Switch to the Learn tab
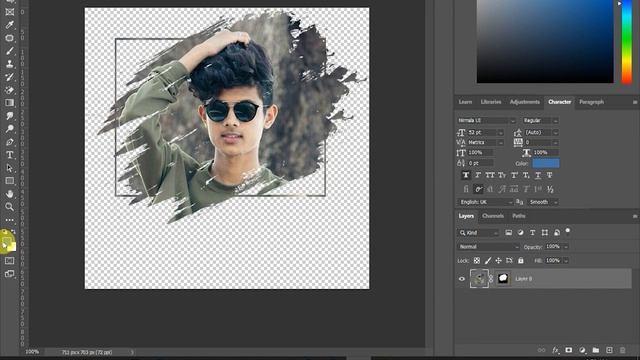640x360 pixels. (x=465, y=102)
